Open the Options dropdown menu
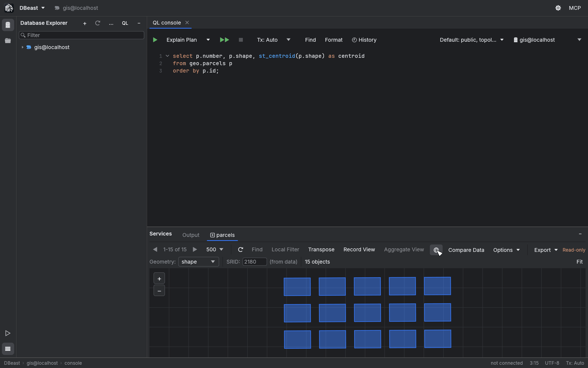Screen dimensions: 588x368 [x=506, y=250]
